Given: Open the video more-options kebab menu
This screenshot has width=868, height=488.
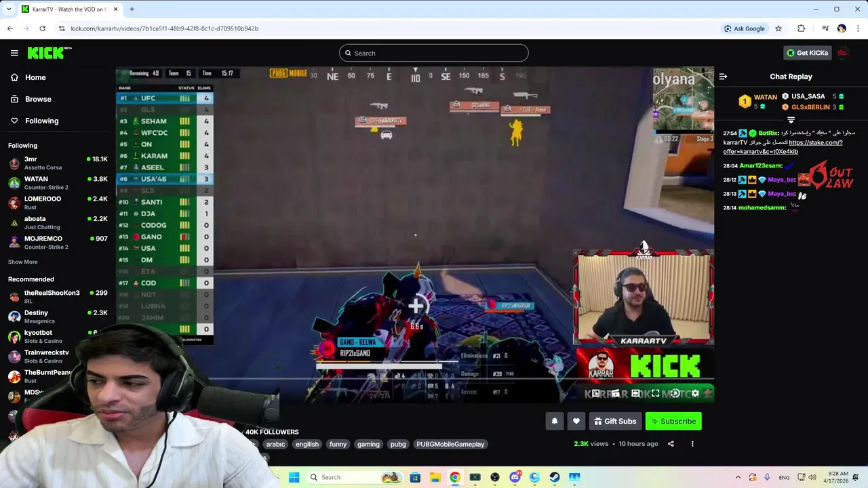Looking at the screenshot, I should click(x=692, y=444).
